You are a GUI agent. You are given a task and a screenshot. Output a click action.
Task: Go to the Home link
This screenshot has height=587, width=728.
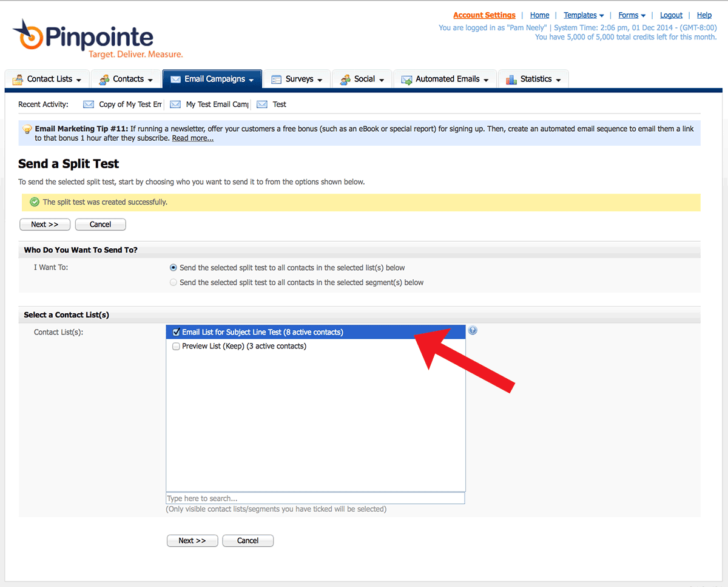pos(539,15)
